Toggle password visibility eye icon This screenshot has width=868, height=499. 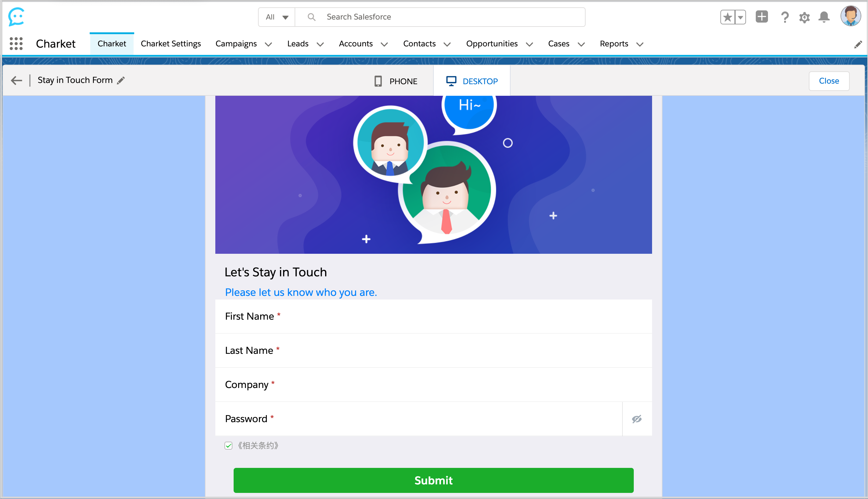pos(637,419)
